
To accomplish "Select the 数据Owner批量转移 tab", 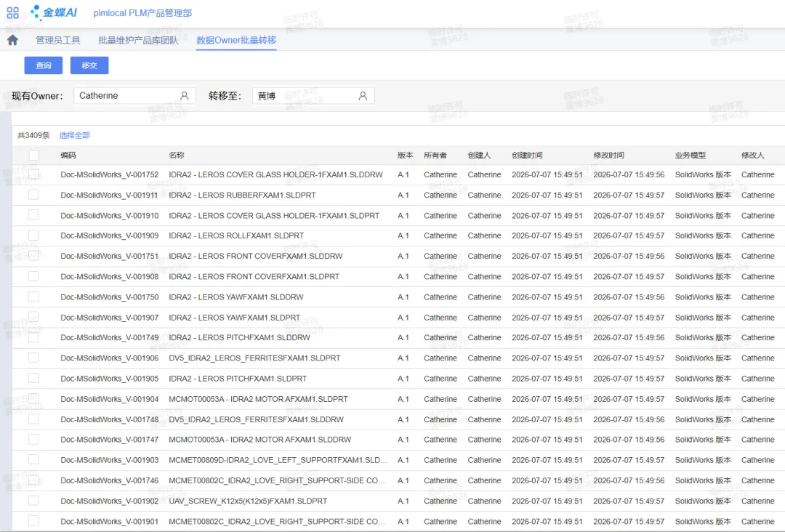I will pyautogui.click(x=236, y=40).
